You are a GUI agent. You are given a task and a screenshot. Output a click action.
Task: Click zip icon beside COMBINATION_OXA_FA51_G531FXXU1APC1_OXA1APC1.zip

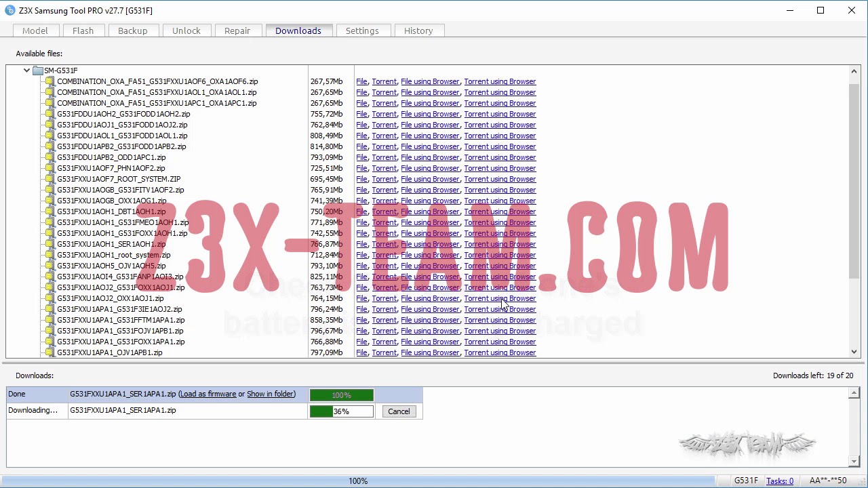tap(50, 103)
